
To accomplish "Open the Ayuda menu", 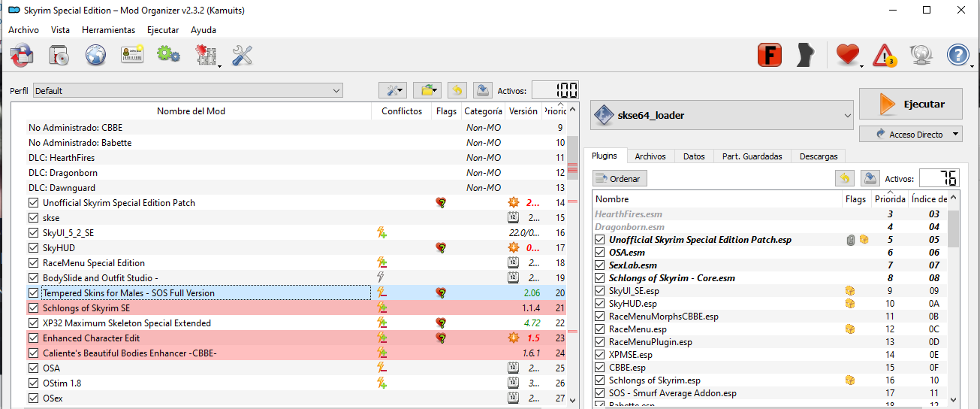I will point(203,30).
